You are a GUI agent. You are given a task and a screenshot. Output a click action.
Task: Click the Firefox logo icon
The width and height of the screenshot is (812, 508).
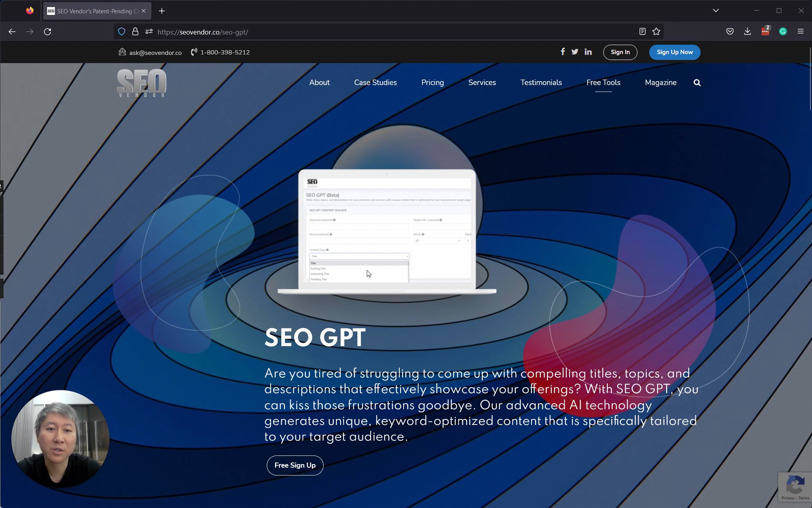30,11
